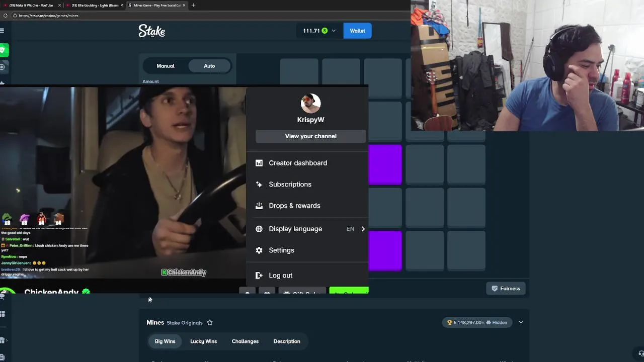
Task: Click the Stake Originals link
Action: pyautogui.click(x=185, y=323)
